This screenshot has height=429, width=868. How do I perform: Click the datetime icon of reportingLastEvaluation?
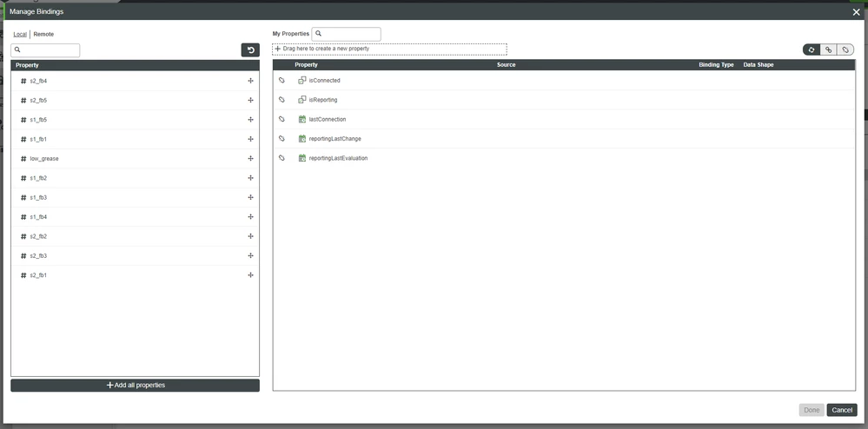(302, 158)
